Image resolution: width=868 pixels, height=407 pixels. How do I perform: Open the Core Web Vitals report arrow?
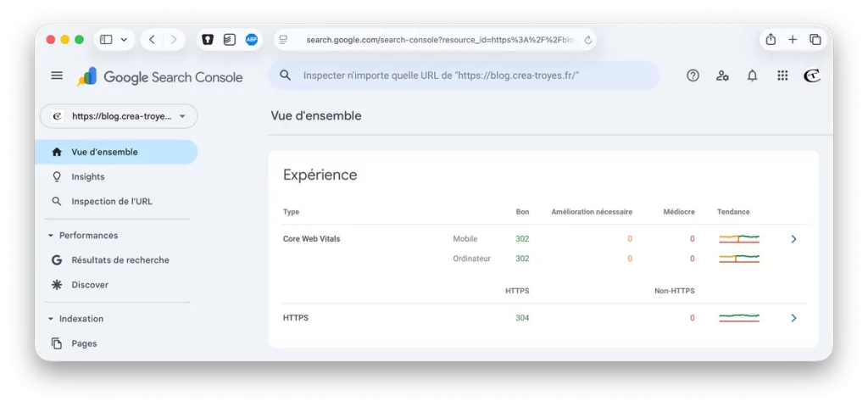pos(793,239)
